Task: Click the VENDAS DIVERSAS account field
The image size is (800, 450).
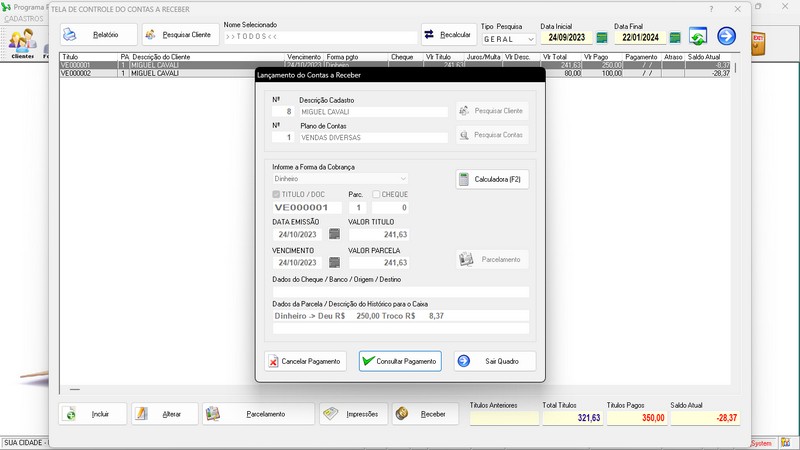Action: click(373, 138)
